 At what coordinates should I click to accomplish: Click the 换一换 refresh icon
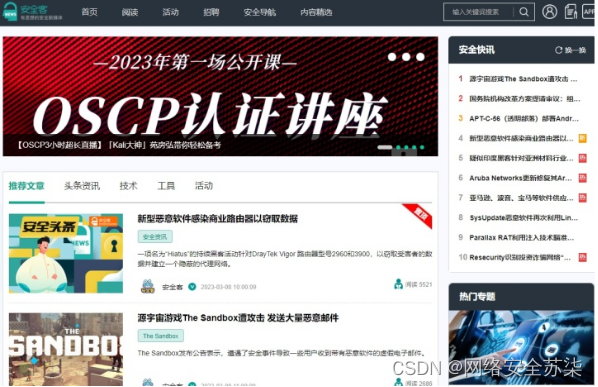pyautogui.click(x=558, y=50)
